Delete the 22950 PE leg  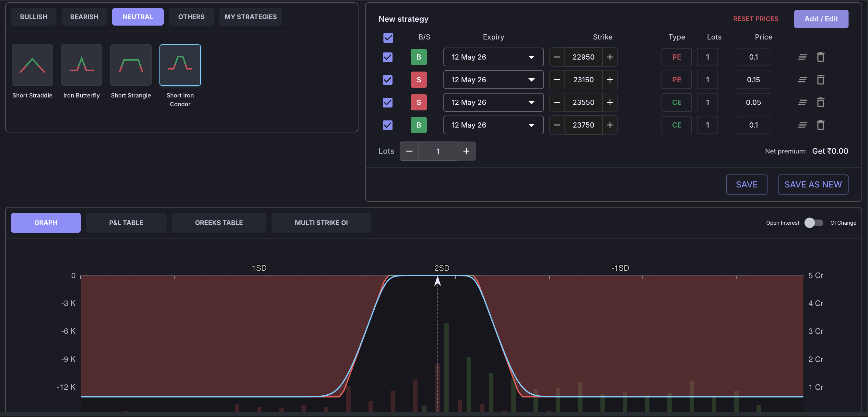coord(820,57)
